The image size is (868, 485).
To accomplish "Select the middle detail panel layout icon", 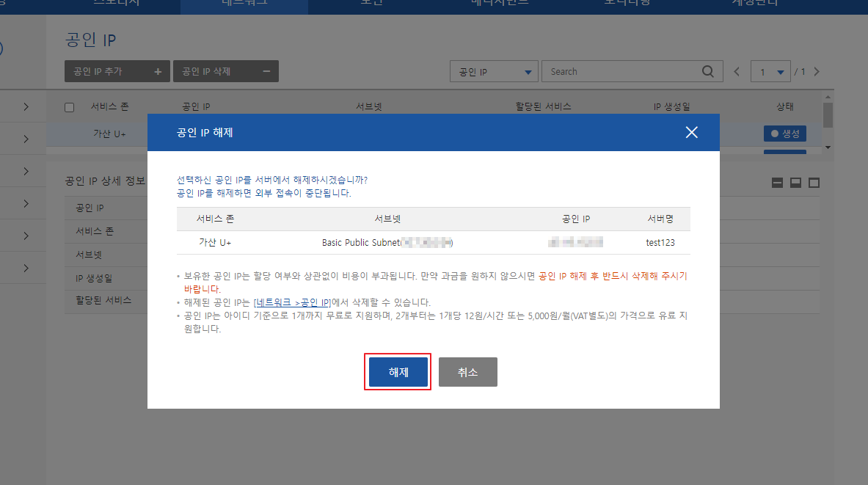I will (x=795, y=183).
